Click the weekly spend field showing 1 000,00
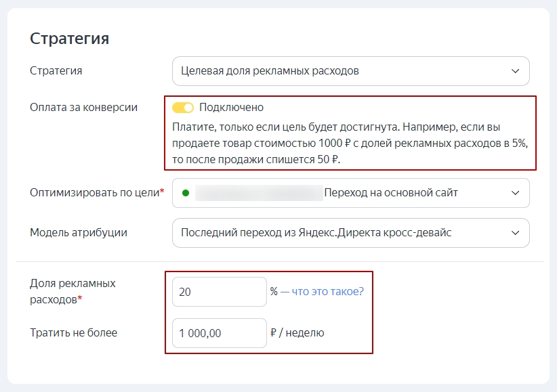Image resolution: width=557 pixels, height=392 pixels. pyautogui.click(x=219, y=333)
